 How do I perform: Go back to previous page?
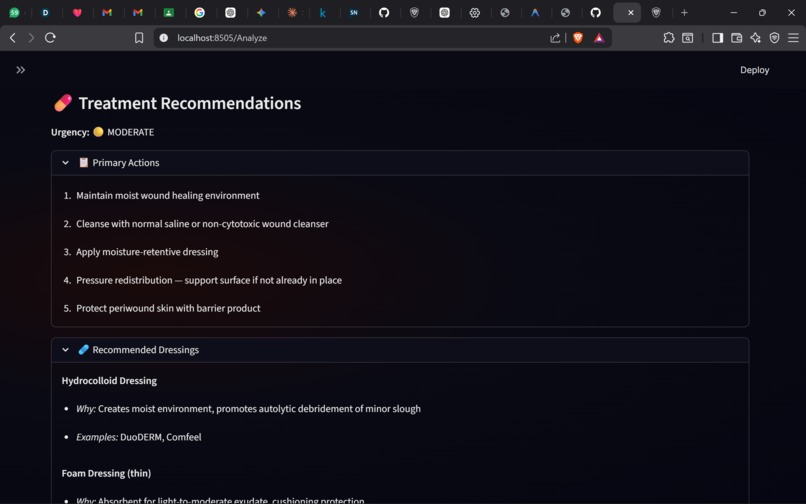[x=13, y=38]
